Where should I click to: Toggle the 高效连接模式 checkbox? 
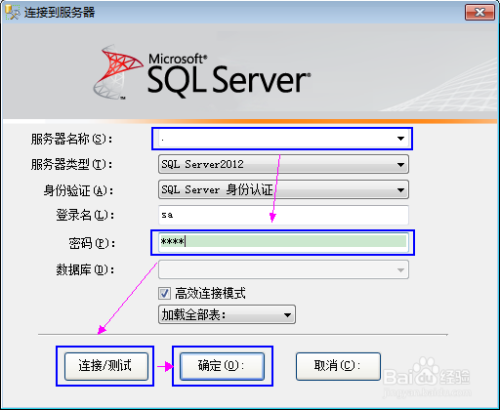pos(164,294)
